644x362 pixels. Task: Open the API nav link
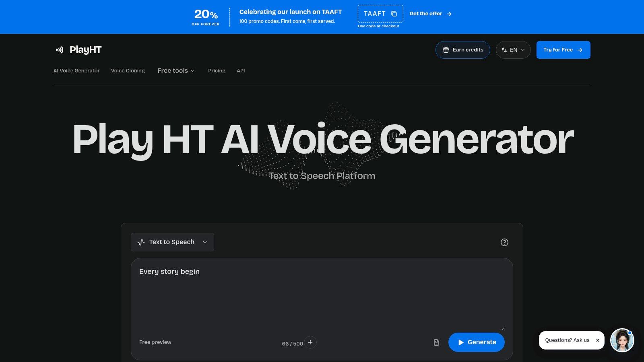point(241,71)
